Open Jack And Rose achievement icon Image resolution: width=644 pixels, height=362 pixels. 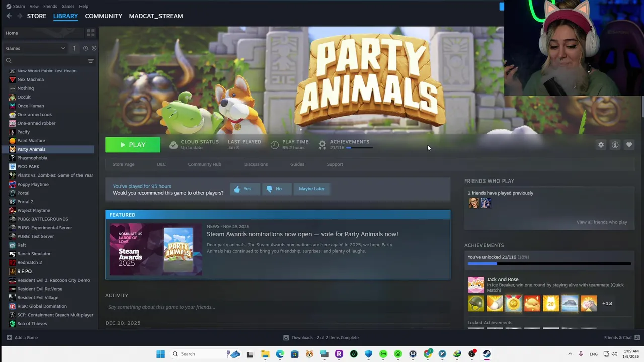[x=475, y=285]
